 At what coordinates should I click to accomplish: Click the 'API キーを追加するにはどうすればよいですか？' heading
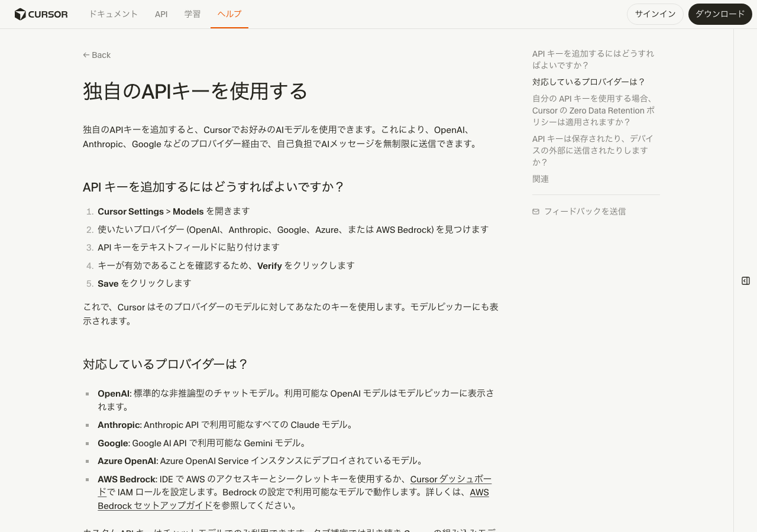click(x=213, y=187)
